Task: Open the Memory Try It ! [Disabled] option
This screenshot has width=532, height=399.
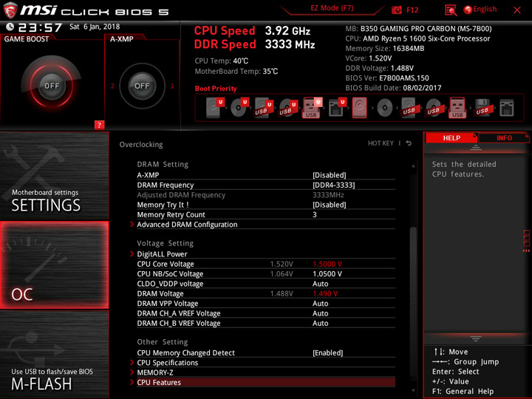Action: [x=330, y=205]
